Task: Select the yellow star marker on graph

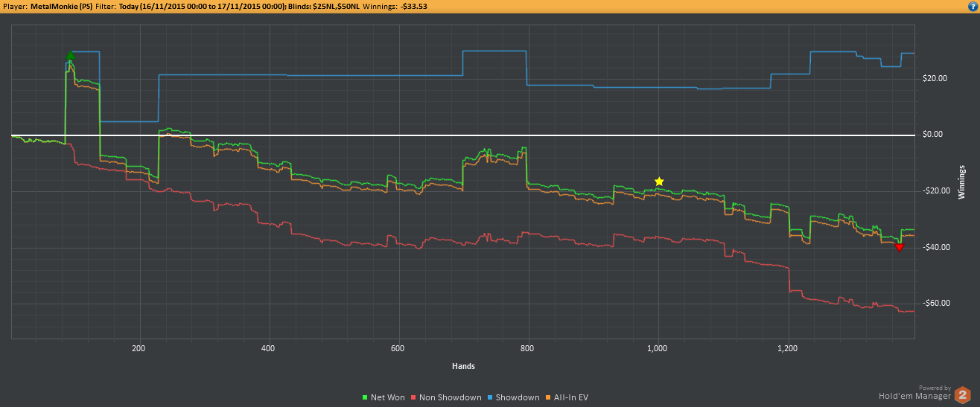Action: click(x=659, y=182)
